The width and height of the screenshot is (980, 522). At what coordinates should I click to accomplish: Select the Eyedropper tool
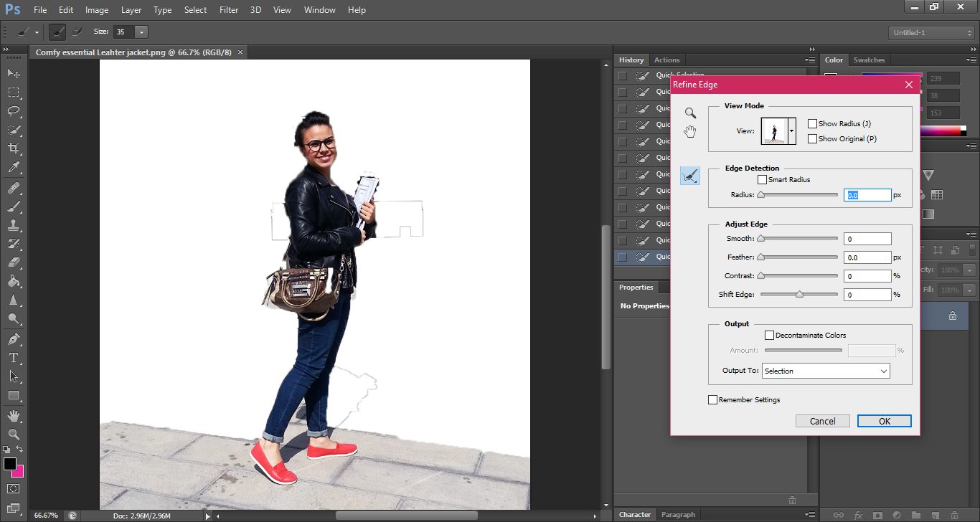point(14,168)
